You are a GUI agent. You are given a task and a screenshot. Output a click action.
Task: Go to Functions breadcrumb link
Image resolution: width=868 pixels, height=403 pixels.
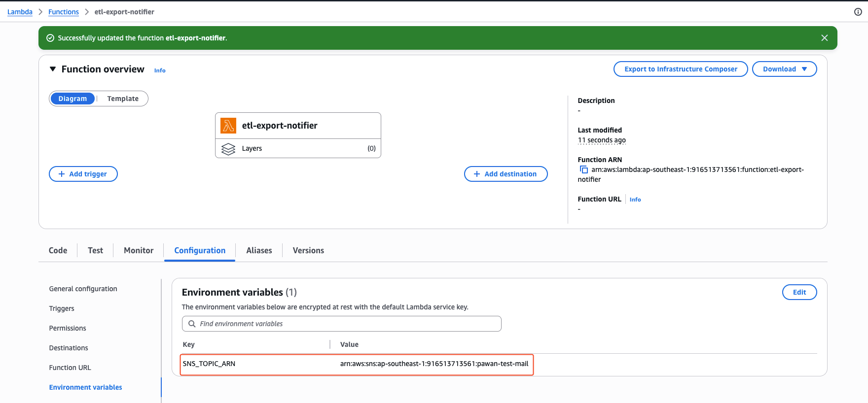tap(64, 12)
